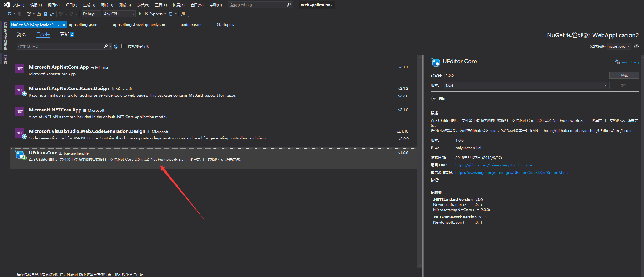This screenshot has height=277, width=644.
Task: Click the Save All icon
Action: (x=52, y=14)
